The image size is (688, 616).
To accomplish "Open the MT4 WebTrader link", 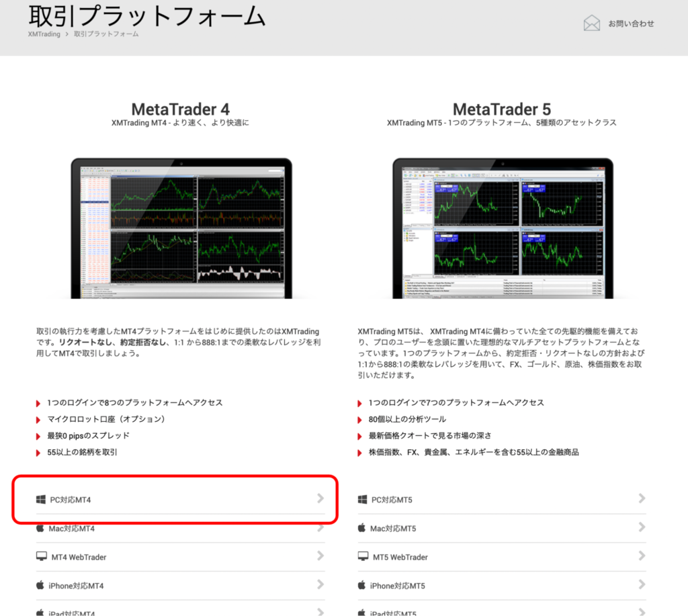I will 79,557.
